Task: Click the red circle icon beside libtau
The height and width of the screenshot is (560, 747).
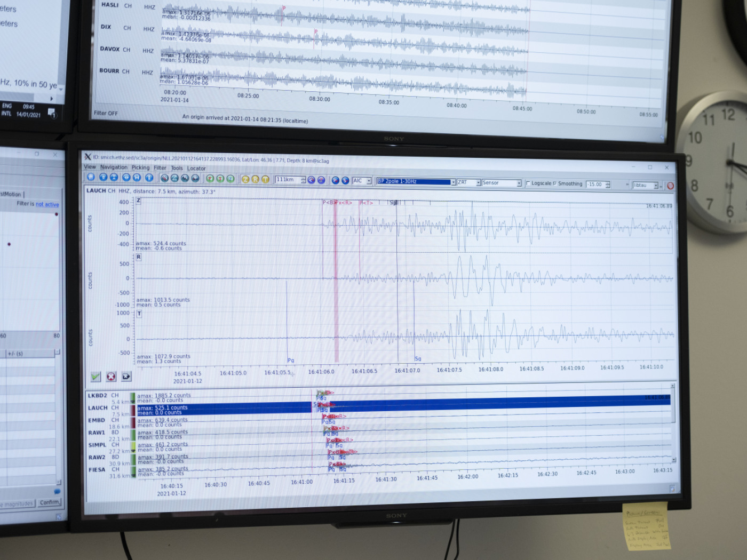Action: pos(670,186)
